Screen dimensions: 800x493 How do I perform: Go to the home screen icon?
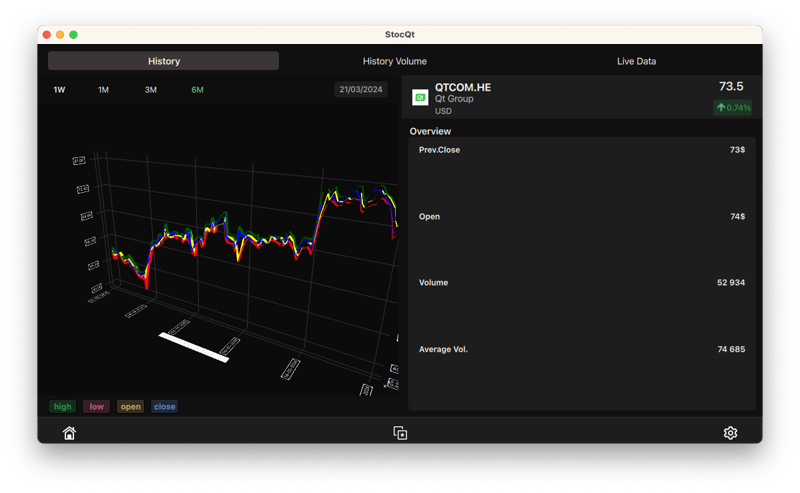(x=69, y=433)
